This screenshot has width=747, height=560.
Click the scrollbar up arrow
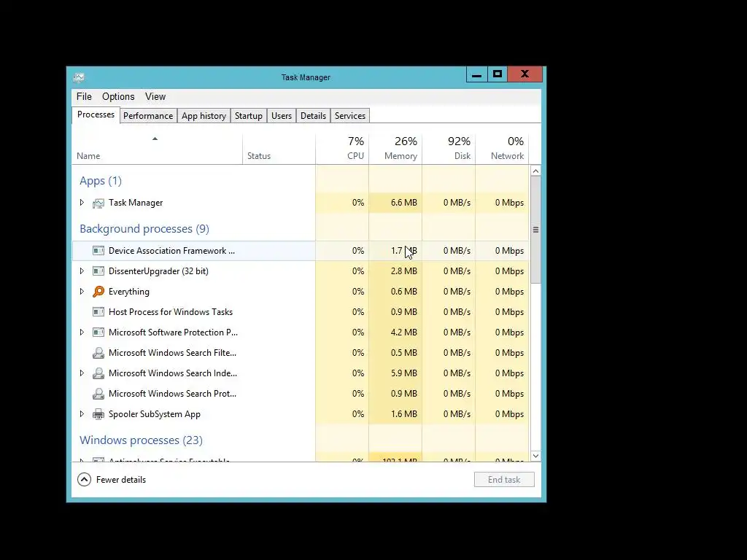[535, 171]
